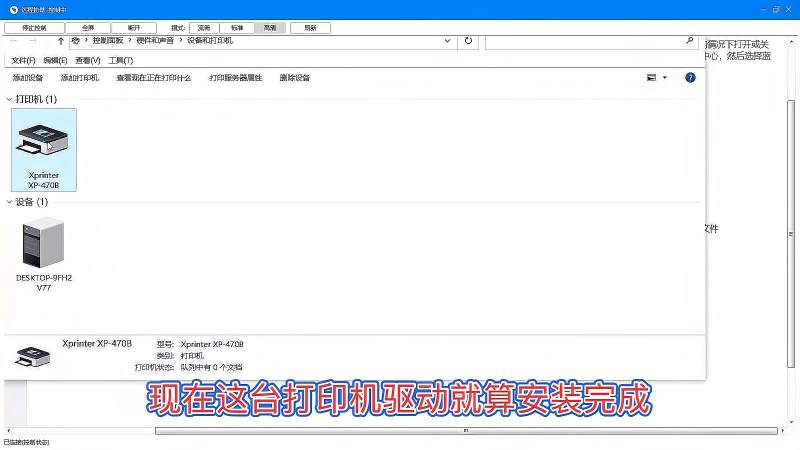Switch mode to 高清
This screenshot has height=450, width=800.
tap(270, 28)
